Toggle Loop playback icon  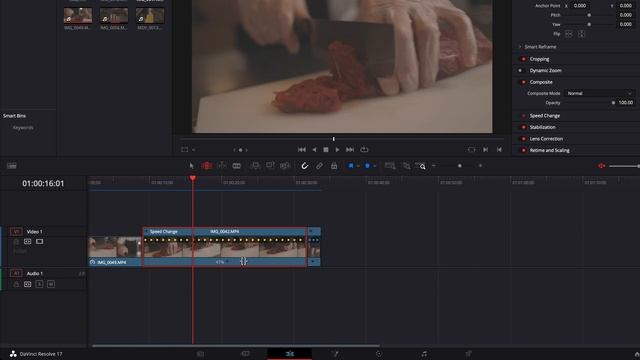364,150
